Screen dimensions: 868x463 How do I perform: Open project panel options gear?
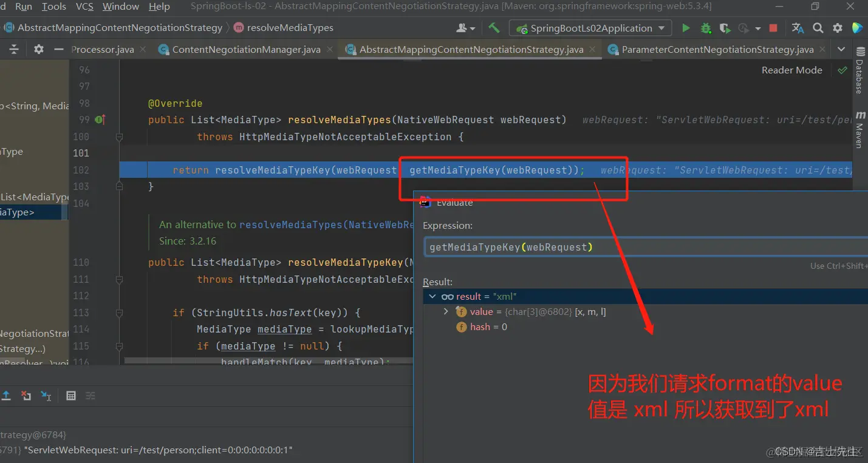pos(39,49)
